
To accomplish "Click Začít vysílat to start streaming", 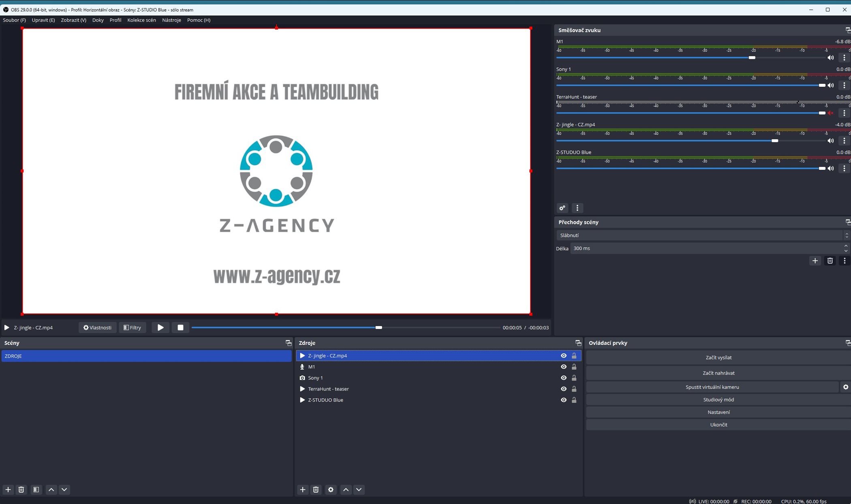I will tap(718, 357).
